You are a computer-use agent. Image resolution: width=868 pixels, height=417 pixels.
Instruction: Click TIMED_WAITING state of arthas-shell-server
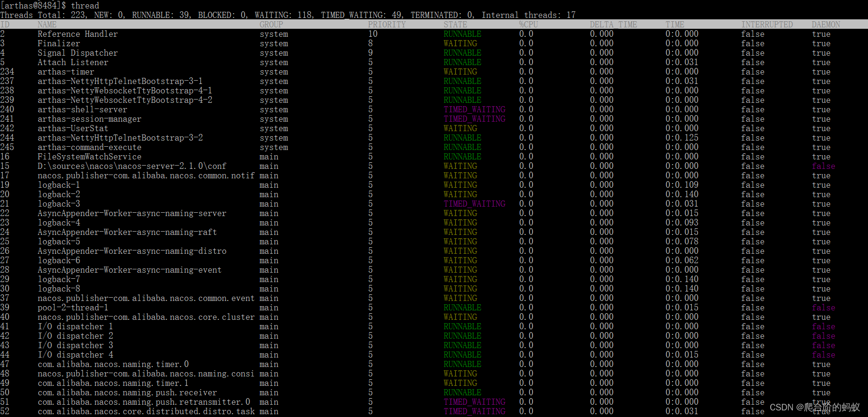tap(474, 109)
